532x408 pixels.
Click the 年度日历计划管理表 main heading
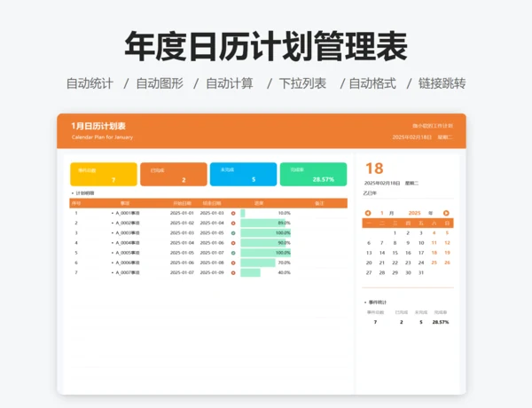tap(266, 46)
